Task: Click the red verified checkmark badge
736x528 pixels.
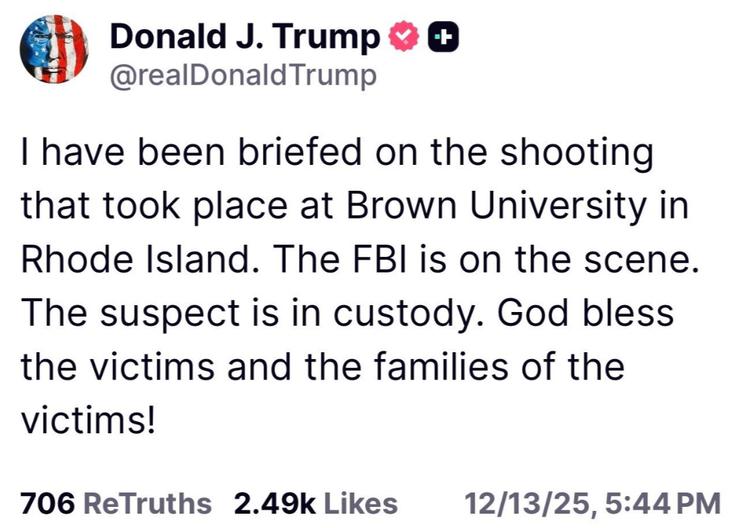Action: click(400, 37)
